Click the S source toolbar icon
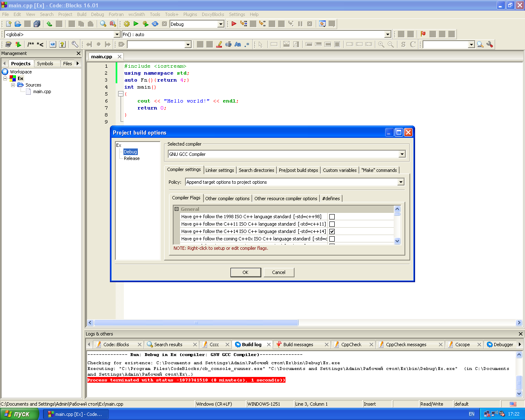Image resolution: width=525 pixels, height=420 pixels. [403, 44]
